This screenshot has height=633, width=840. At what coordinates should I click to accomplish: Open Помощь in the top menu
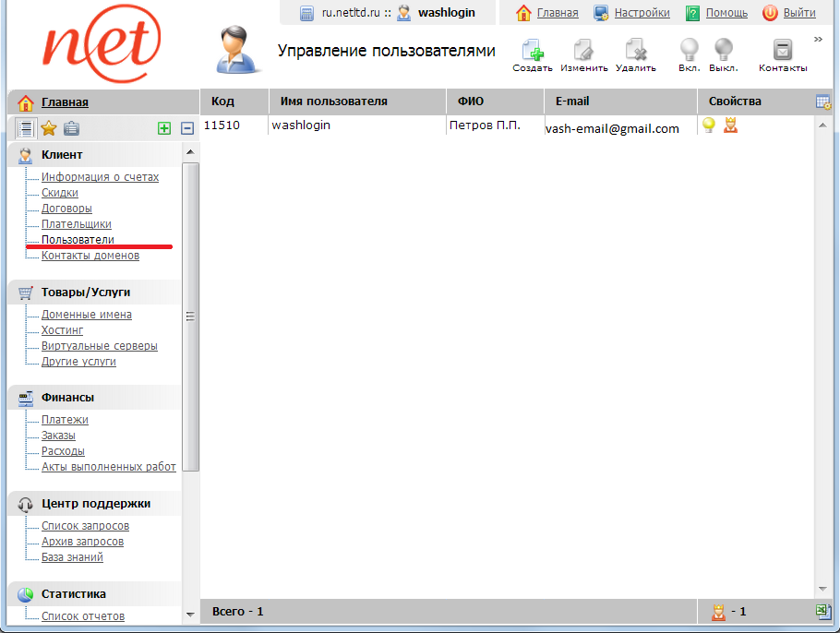(x=726, y=13)
